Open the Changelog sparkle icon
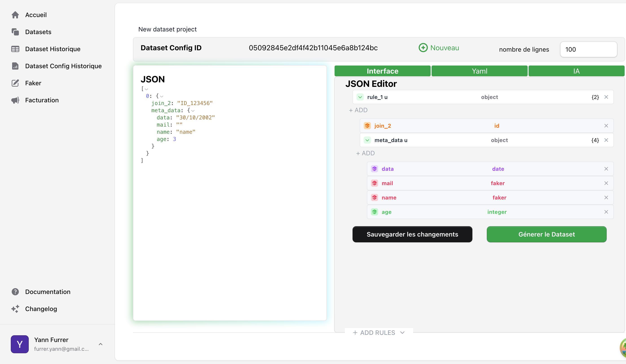 [15, 309]
